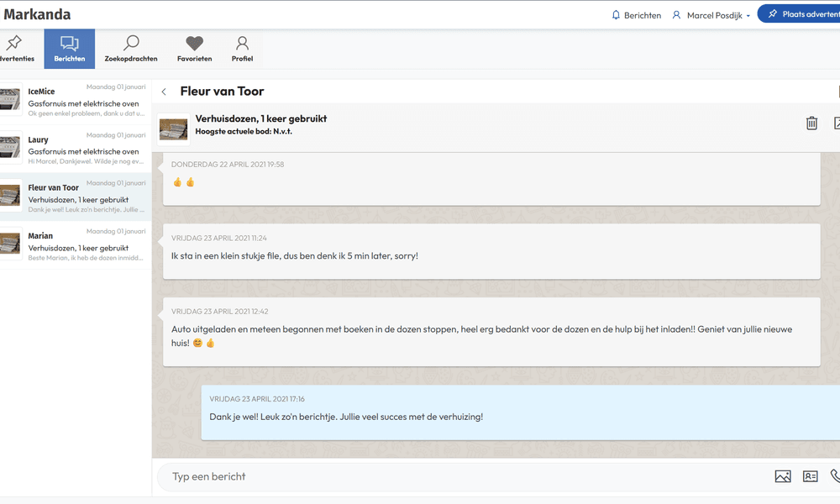Open the Advertenties pin tab
Screen dimensions: 840x504
point(15,49)
